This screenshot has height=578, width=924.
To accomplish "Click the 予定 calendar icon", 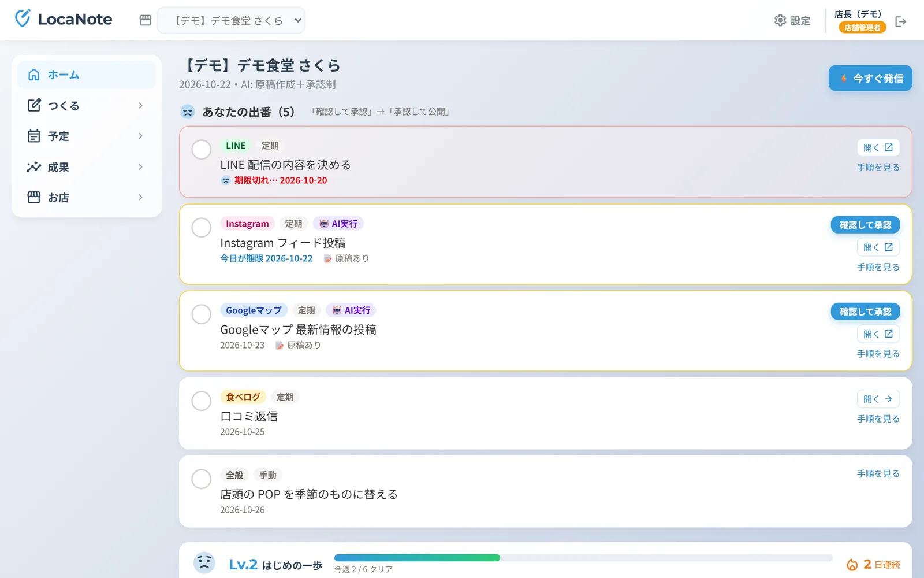I will pyautogui.click(x=34, y=136).
